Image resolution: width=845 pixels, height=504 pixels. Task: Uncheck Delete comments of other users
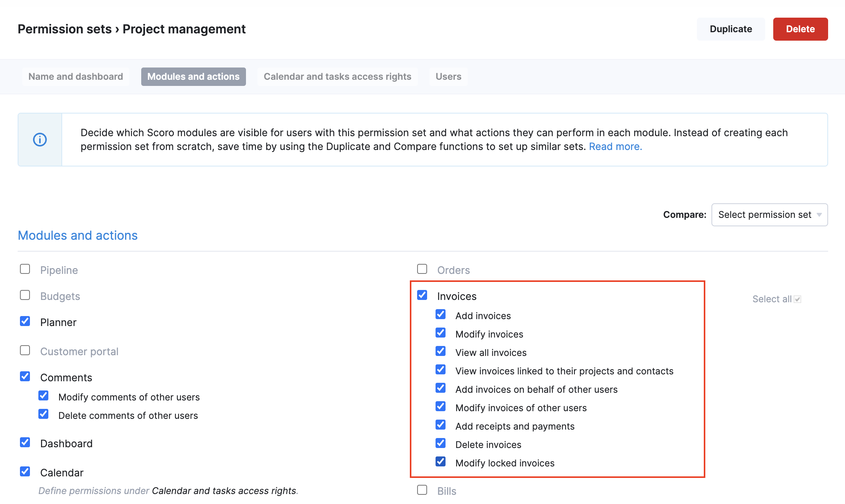click(x=43, y=414)
